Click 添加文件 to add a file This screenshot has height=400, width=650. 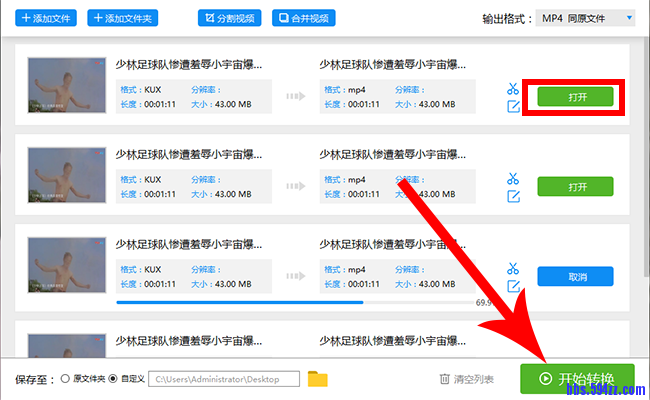pyautogui.click(x=44, y=18)
